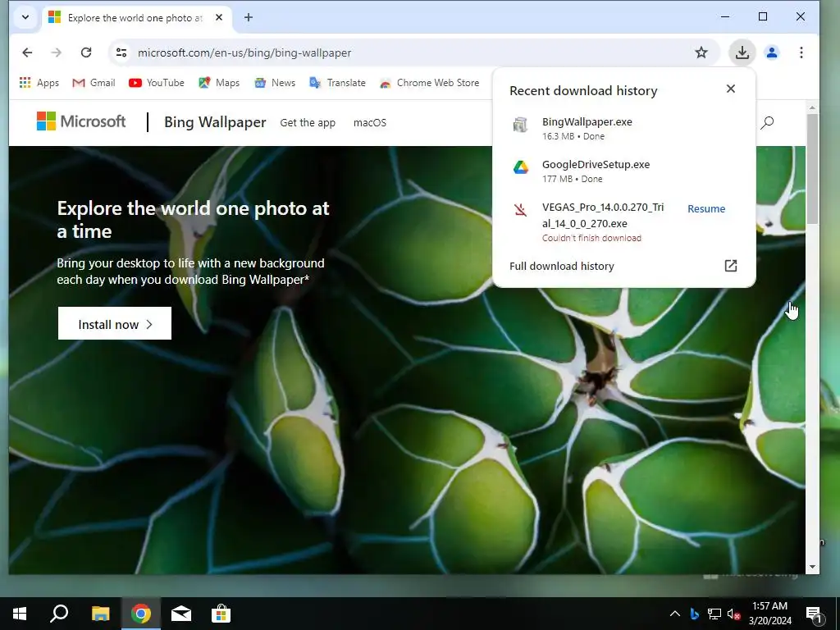Open the Chrome Web Store bookmark
Screen dimensions: 840x630
(x=429, y=83)
